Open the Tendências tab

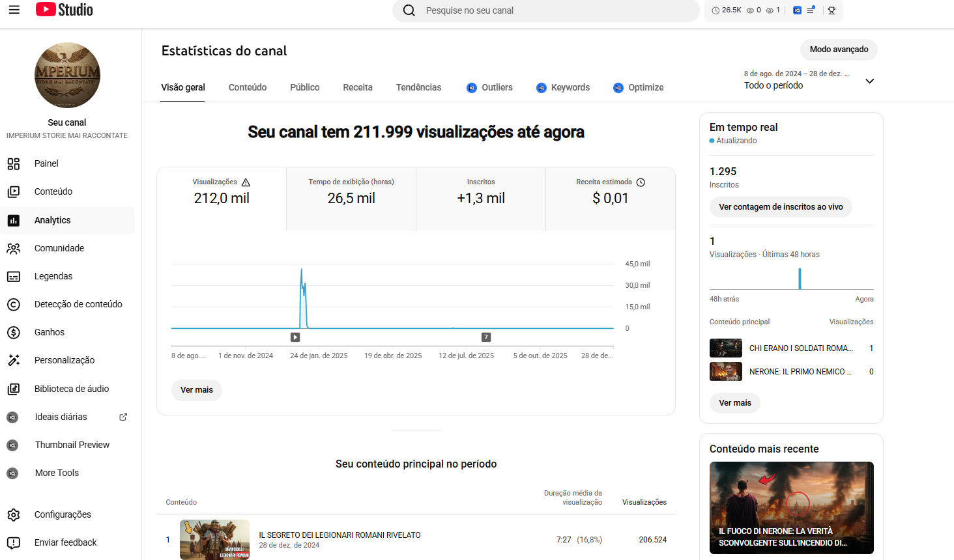(x=418, y=87)
